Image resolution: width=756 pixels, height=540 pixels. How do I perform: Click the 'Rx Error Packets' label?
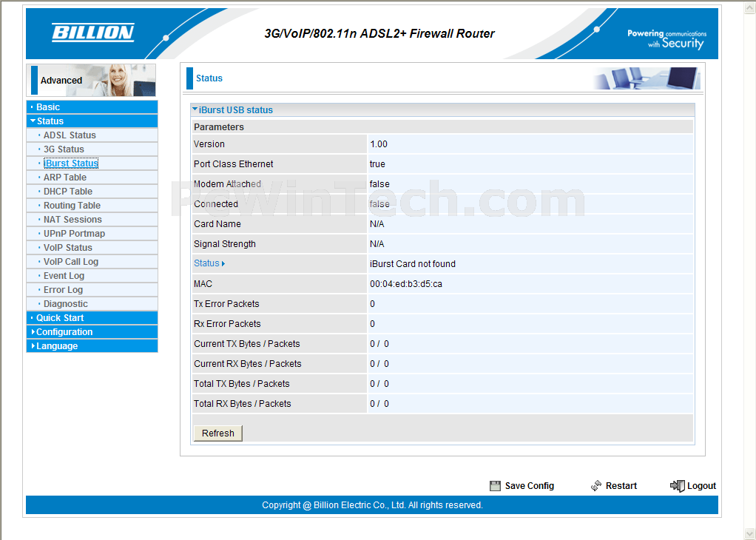pos(227,324)
